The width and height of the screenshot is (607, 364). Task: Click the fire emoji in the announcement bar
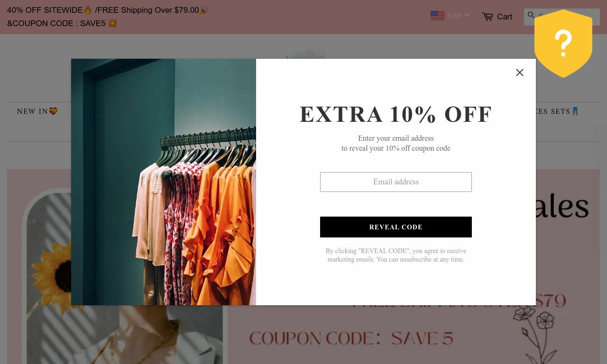coord(88,10)
